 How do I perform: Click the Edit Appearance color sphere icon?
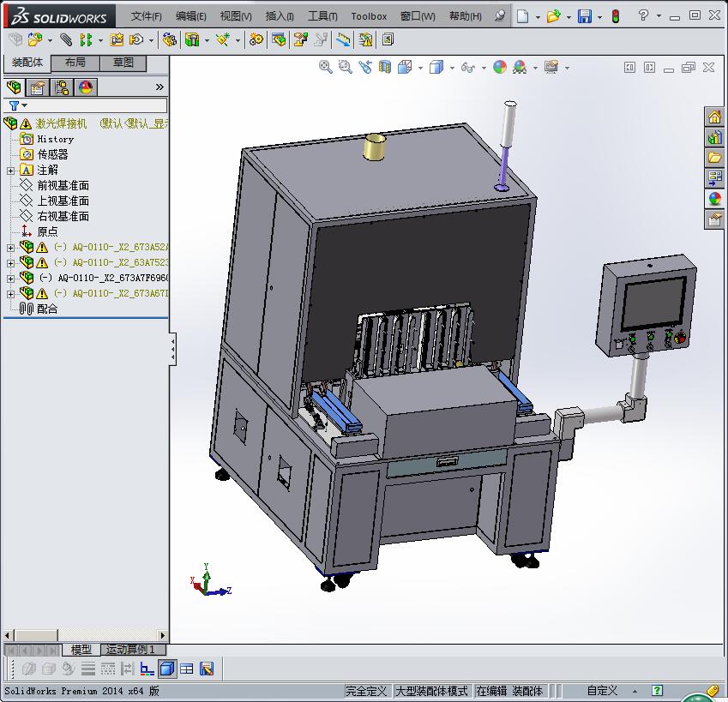(500, 67)
